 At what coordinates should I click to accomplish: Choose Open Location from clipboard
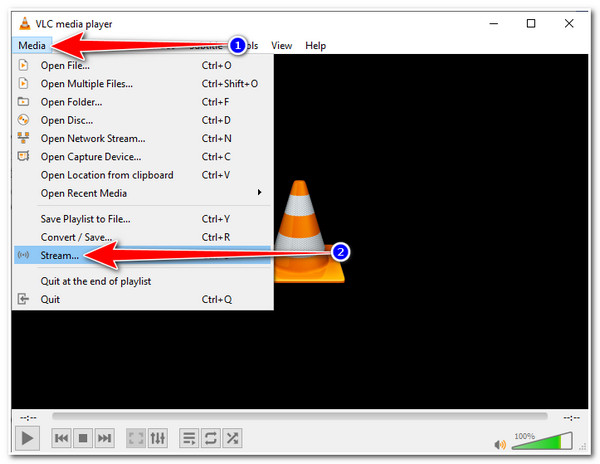(143, 175)
